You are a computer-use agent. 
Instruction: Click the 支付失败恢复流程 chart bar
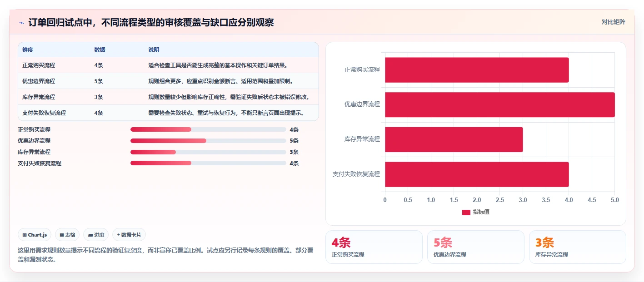[477, 174]
